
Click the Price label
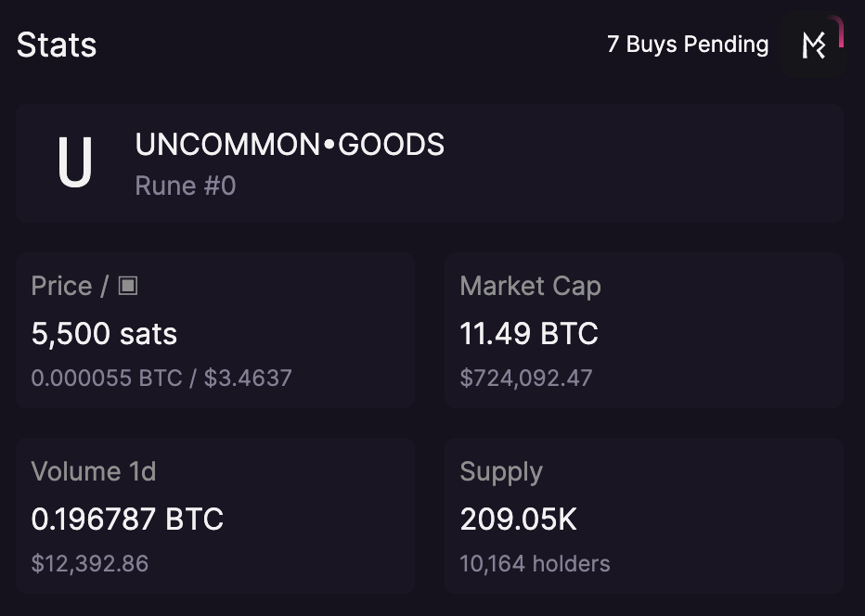pos(61,286)
